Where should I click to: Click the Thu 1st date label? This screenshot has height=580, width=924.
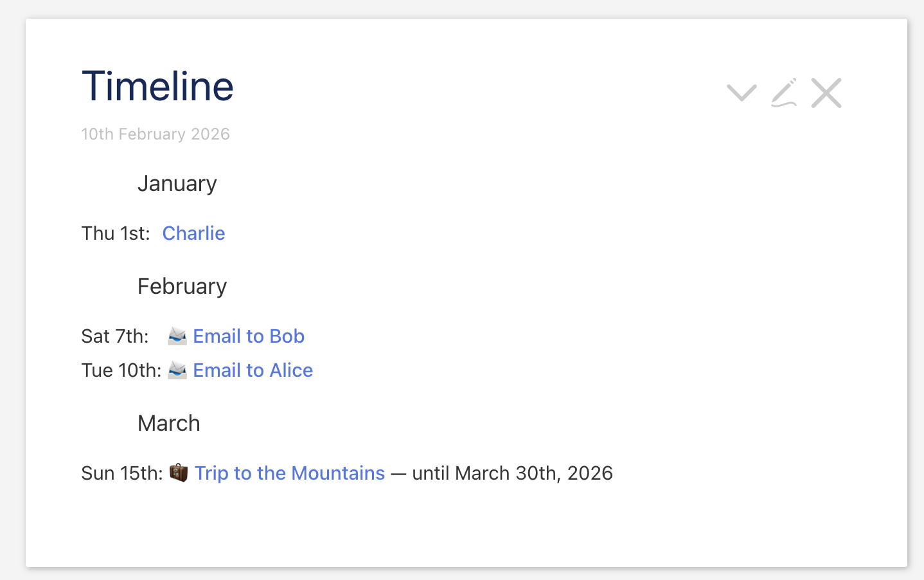pos(116,233)
